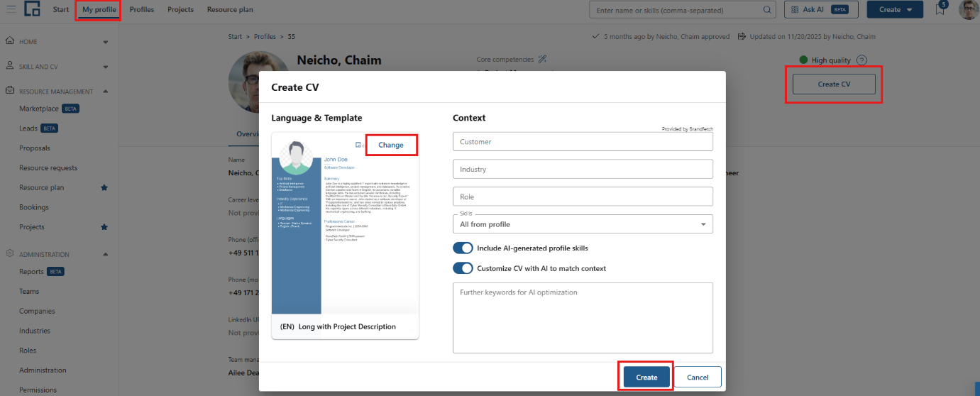Open the Projects top menu item

[180, 10]
